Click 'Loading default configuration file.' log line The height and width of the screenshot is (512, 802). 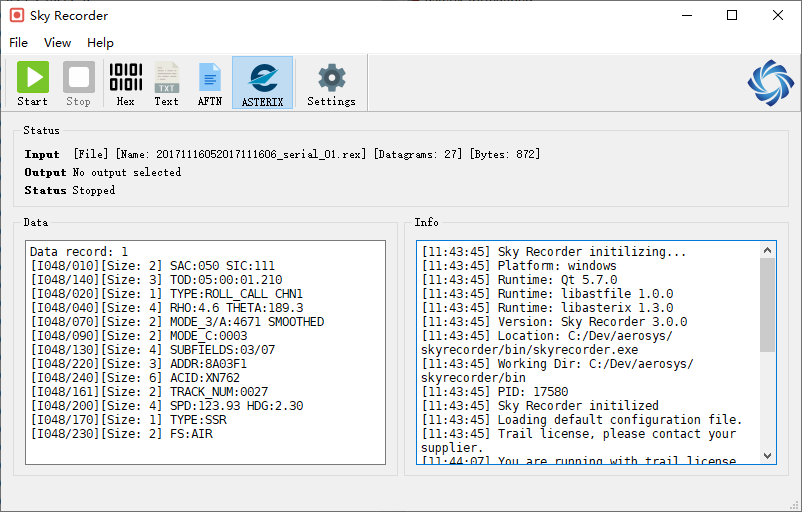tap(582, 419)
